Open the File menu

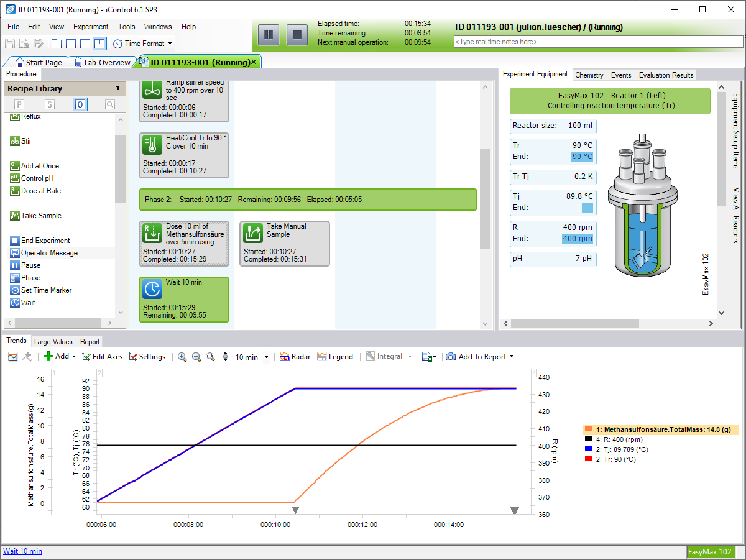(14, 27)
